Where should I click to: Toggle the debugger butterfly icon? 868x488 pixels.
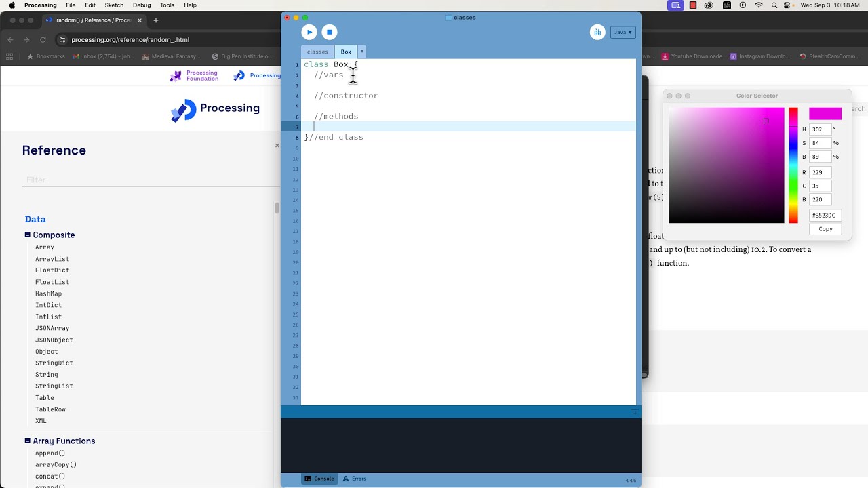(x=597, y=32)
